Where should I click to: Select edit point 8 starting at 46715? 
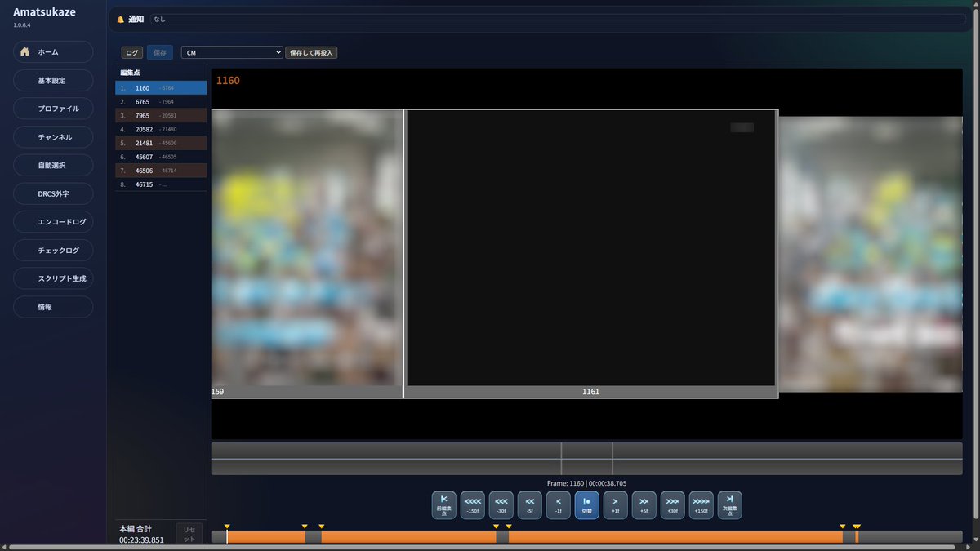[x=161, y=184]
